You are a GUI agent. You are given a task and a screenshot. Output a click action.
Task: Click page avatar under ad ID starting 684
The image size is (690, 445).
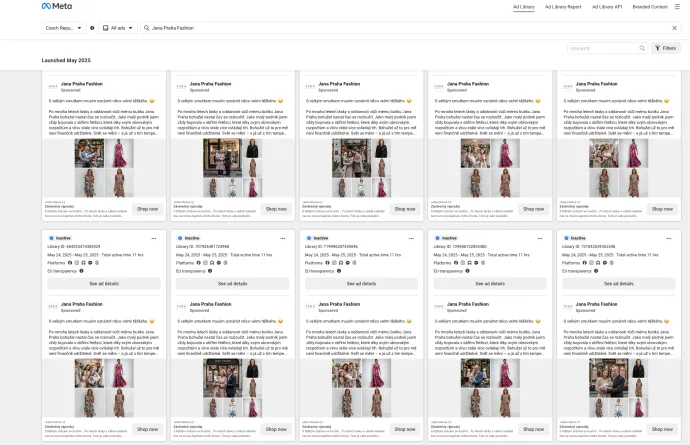point(53,306)
